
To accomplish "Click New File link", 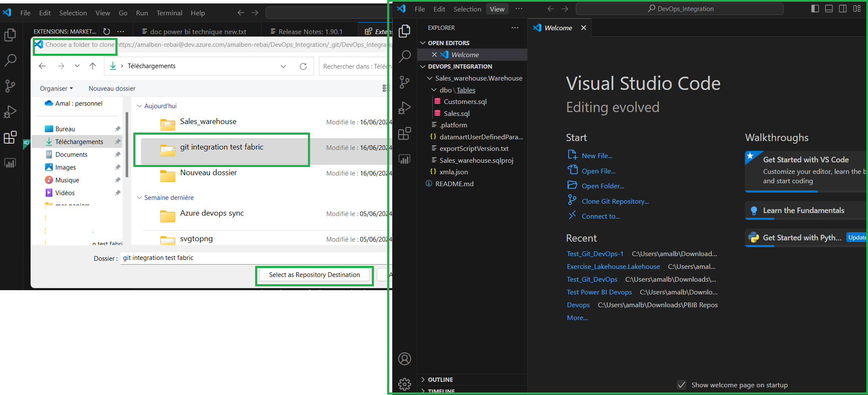I will (597, 156).
